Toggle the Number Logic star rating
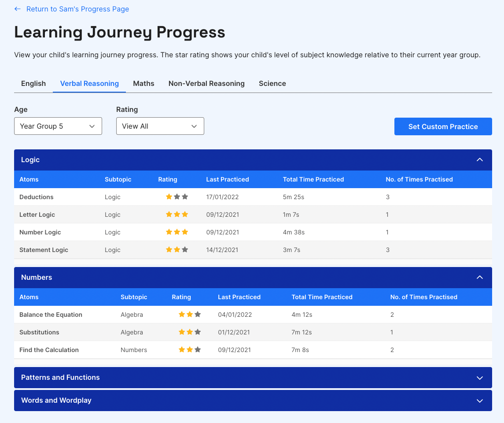 tap(177, 232)
